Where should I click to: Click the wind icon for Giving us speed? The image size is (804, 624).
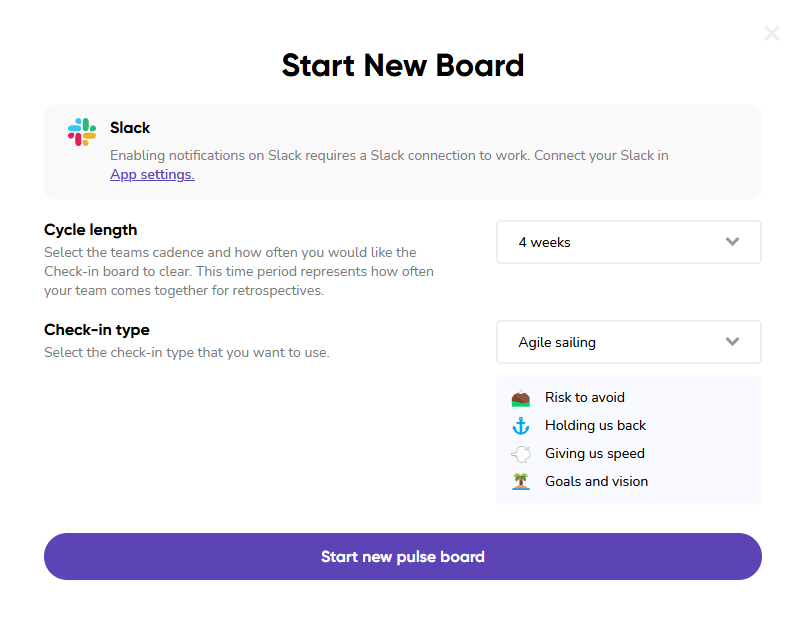520,454
